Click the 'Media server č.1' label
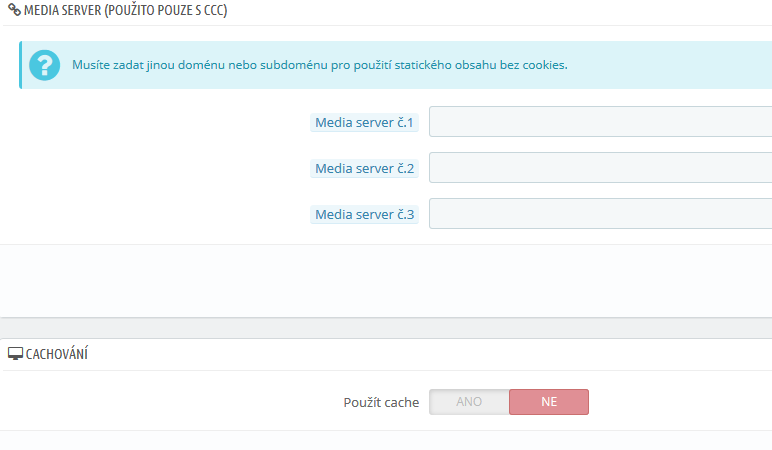The height and width of the screenshot is (450, 772). (364, 123)
